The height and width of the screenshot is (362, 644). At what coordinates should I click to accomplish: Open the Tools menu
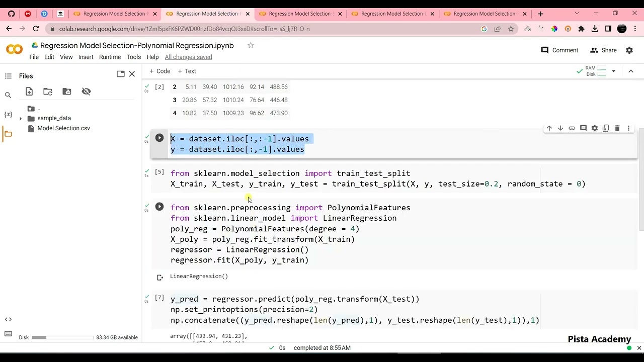(134, 57)
